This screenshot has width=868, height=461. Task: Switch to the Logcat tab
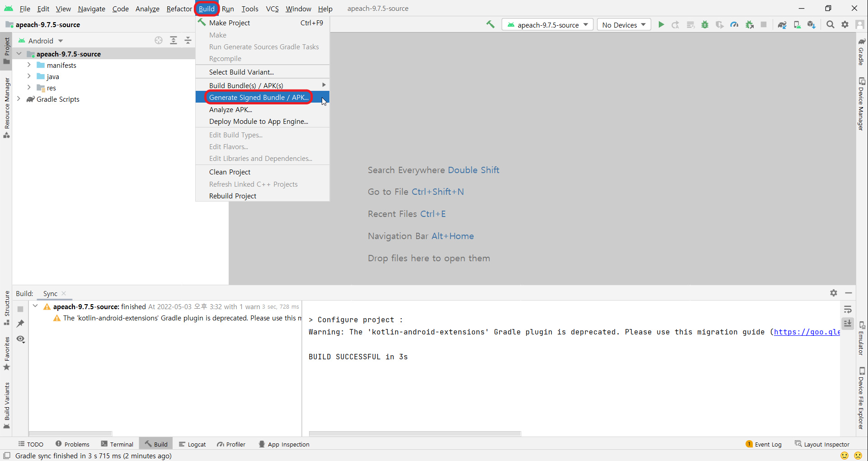click(x=192, y=444)
